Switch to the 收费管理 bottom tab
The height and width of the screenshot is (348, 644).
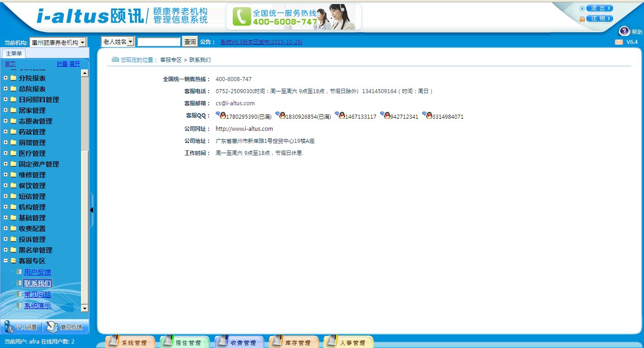click(x=239, y=343)
